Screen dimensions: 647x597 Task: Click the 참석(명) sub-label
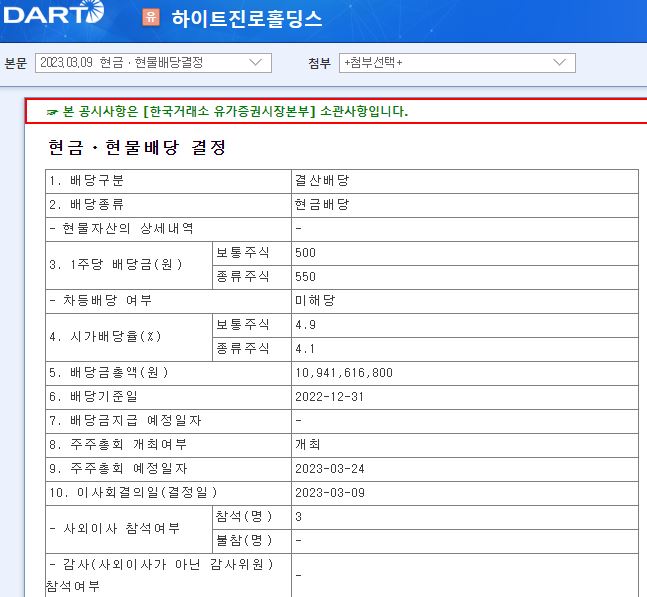point(244,517)
